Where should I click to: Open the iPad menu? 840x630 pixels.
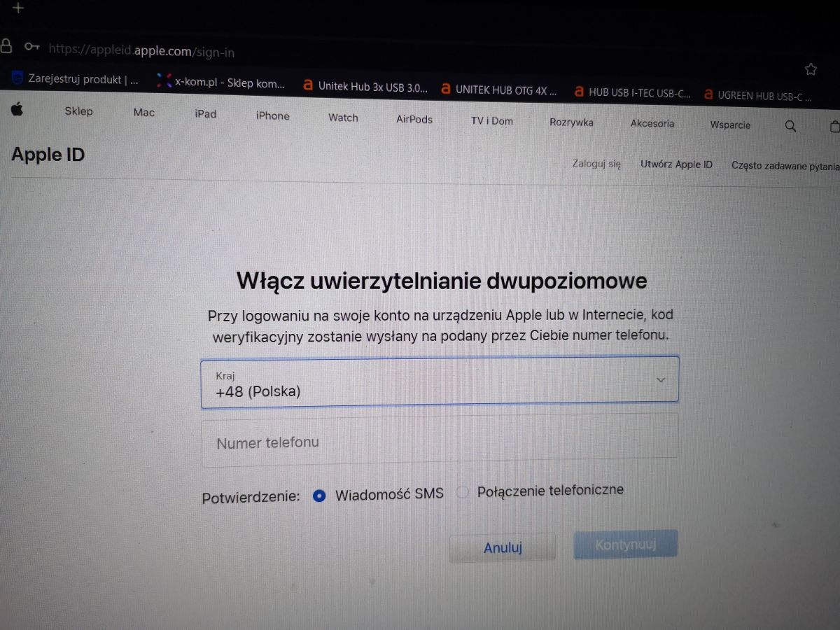(206, 113)
